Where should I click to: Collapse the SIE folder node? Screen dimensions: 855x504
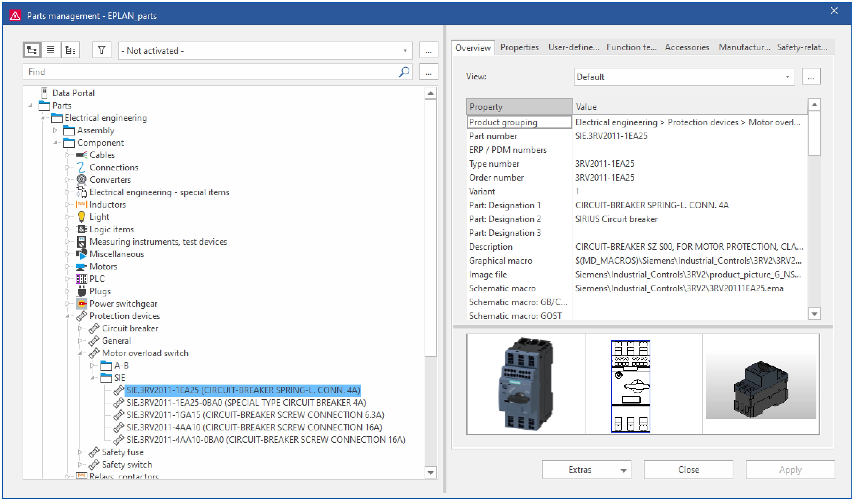tap(92, 378)
